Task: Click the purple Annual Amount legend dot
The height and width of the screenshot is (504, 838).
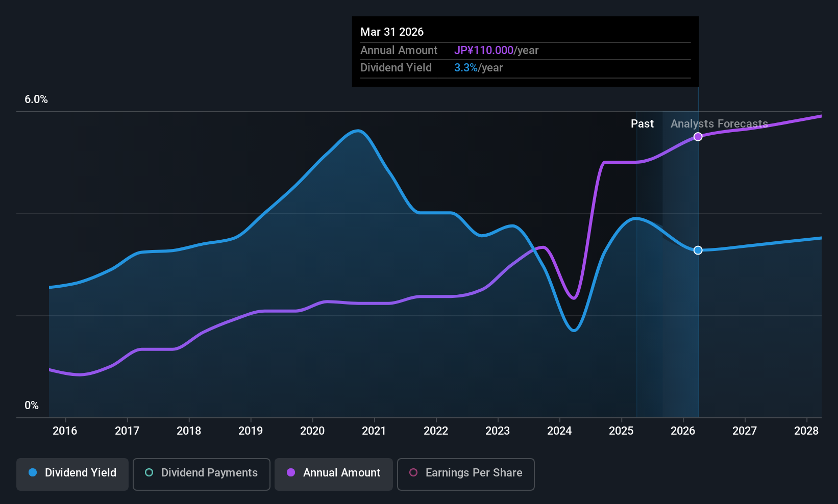Action: click(291, 472)
